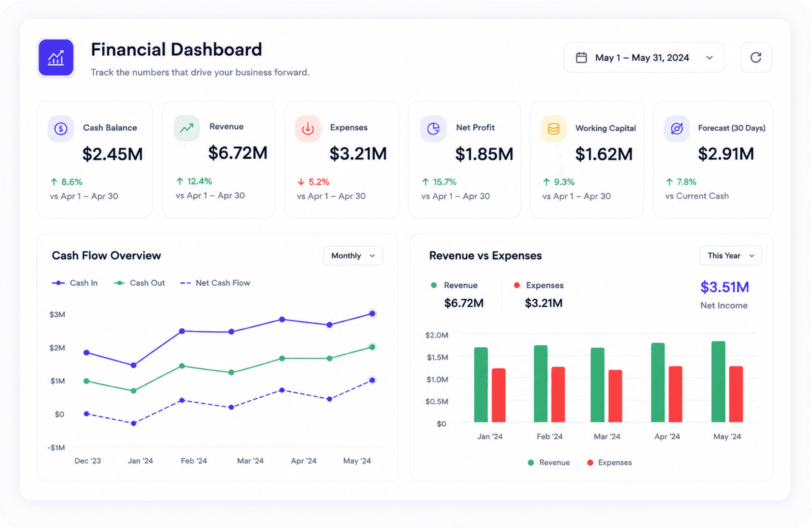This screenshot has width=812, height=529.
Task: Click the green up arrow beside 12.4%
Action: tap(180, 181)
